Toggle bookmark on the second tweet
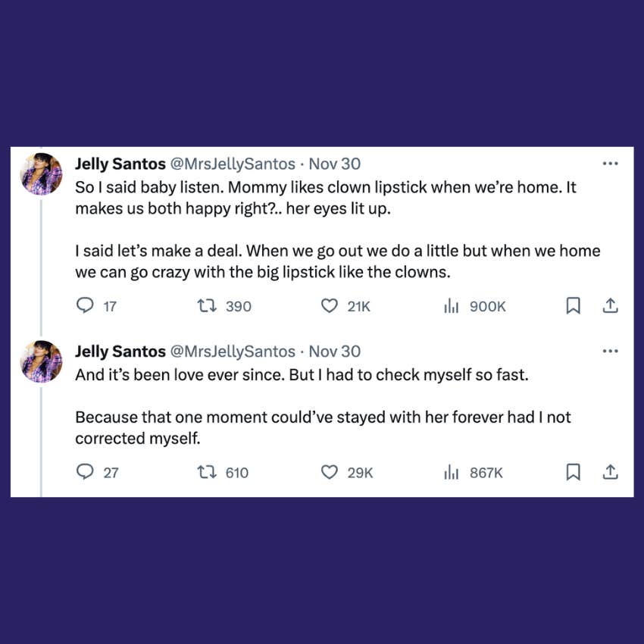644x644 pixels. [573, 471]
